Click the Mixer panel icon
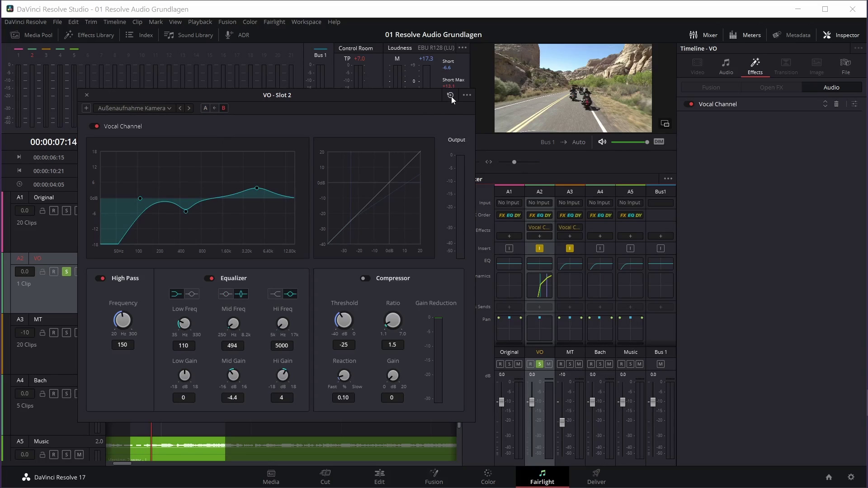868x488 pixels. pyautogui.click(x=693, y=34)
